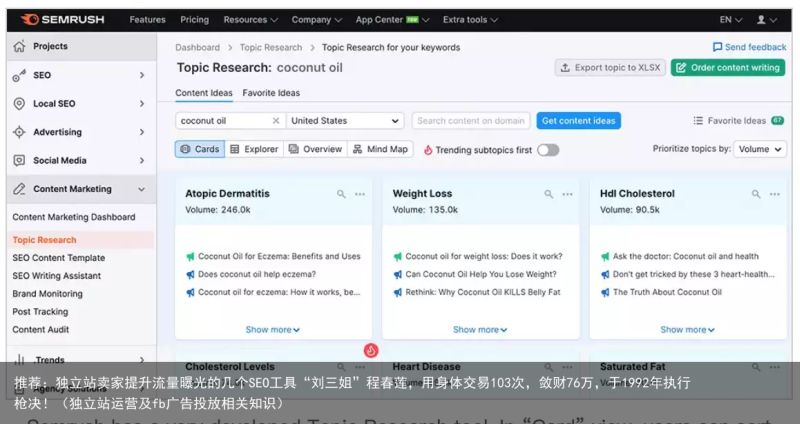The image size is (800, 424).
Task: Open SEO Writing Assistant in sidebar
Action: [x=57, y=276]
